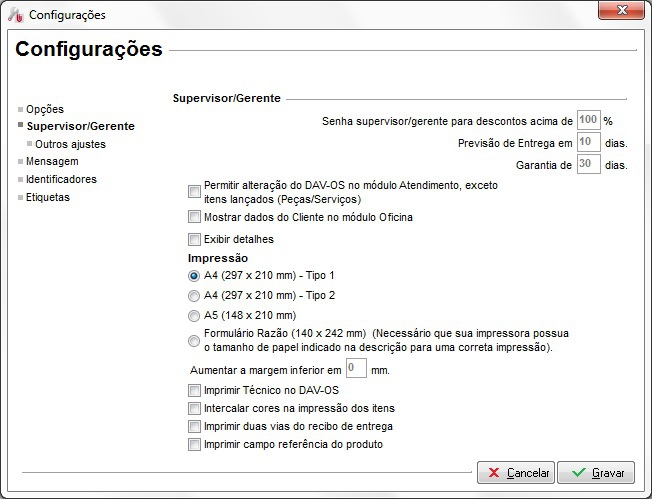Image resolution: width=652 pixels, height=500 pixels.
Task: Toggle the Exibir detalhes checkbox
Action: click(x=194, y=239)
